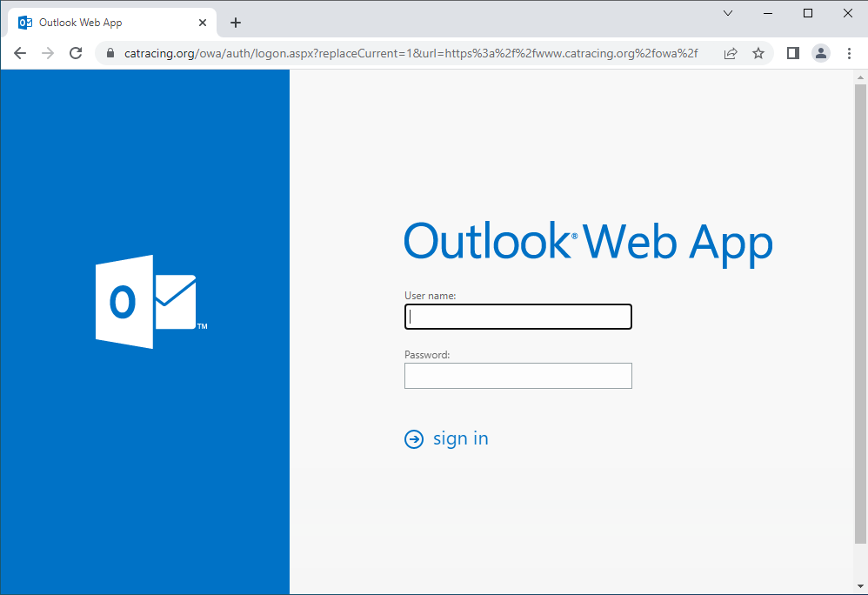
Task: Click the browser back arrow
Action: pyautogui.click(x=20, y=53)
